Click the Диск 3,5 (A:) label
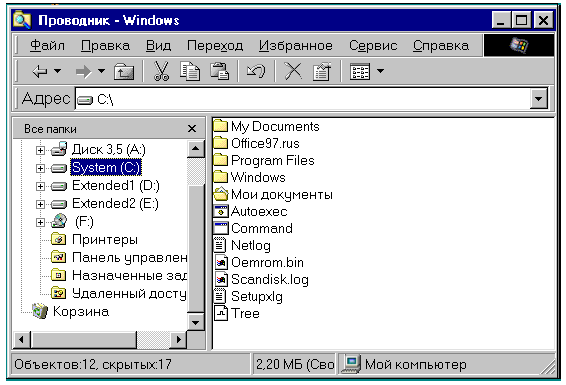The image size is (566, 385). [109, 149]
